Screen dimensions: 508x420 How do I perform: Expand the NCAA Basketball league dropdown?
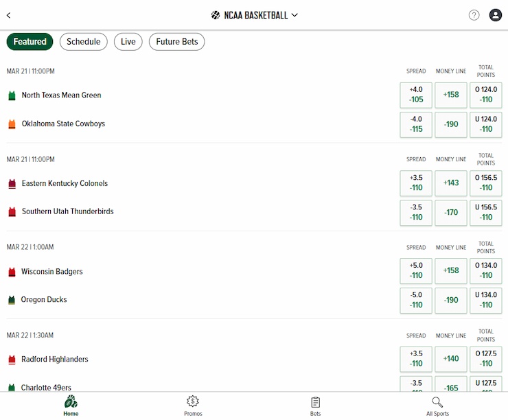tap(295, 15)
